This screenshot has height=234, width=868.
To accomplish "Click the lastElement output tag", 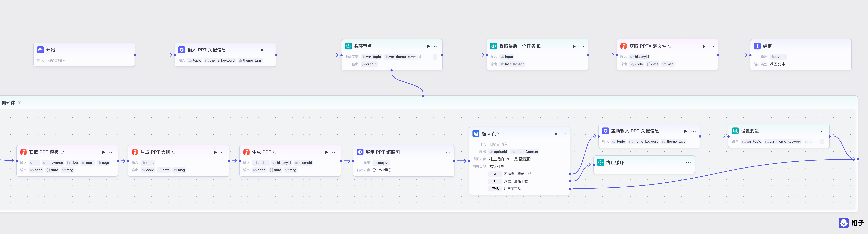I will pyautogui.click(x=512, y=64).
